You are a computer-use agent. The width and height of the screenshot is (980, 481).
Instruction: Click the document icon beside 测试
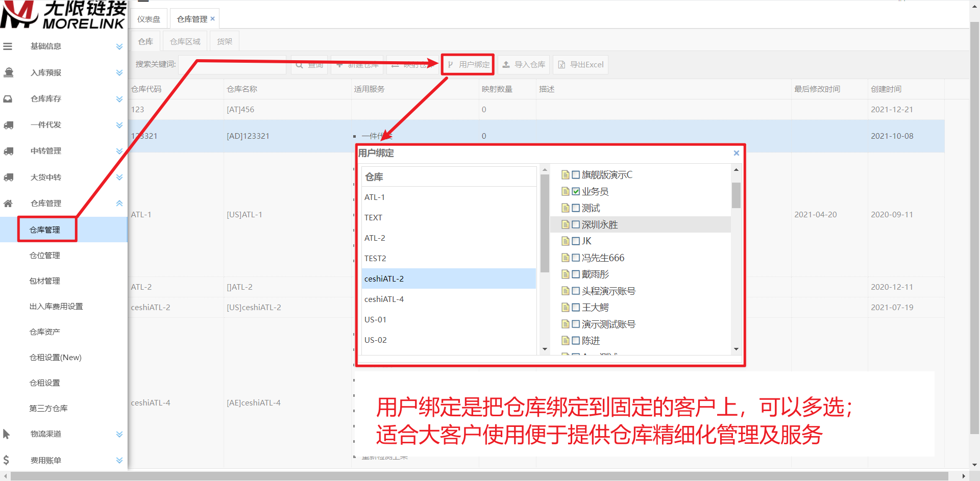tap(566, 208)
